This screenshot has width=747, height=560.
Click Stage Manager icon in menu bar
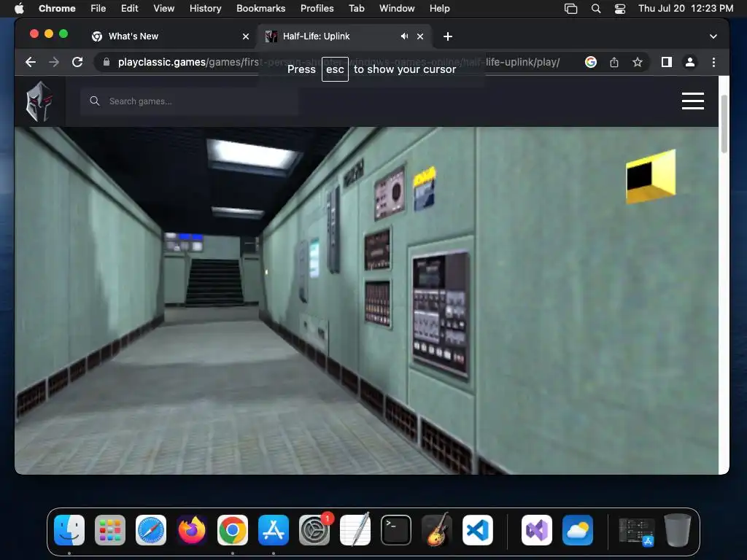pyautogui.click(x=570, y=9)
